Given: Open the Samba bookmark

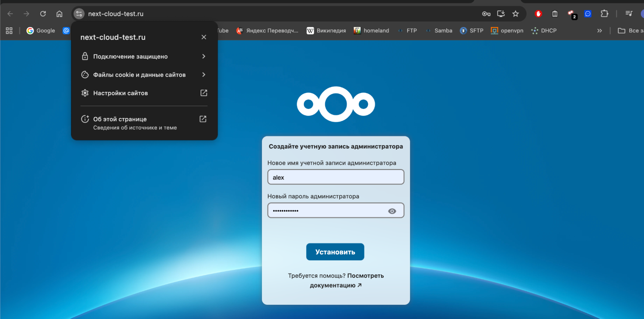Looking at the screenshot, I should (x=438, y=31).
